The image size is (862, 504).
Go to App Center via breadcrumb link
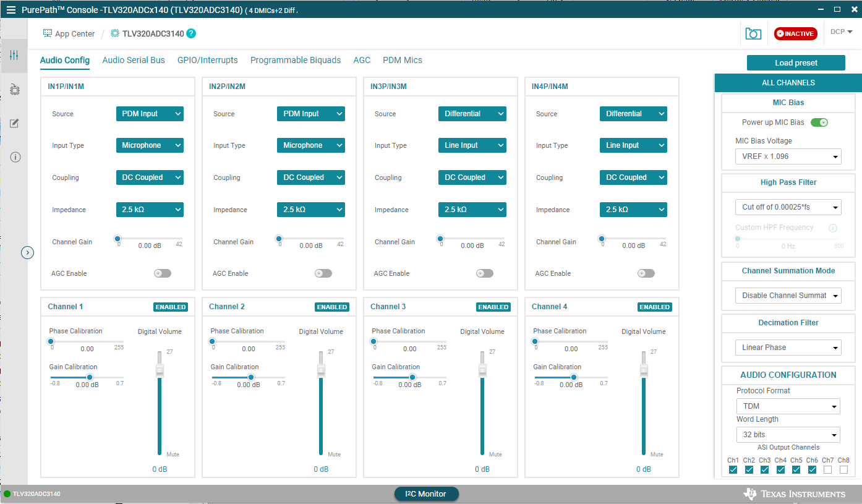click(75, 34)
